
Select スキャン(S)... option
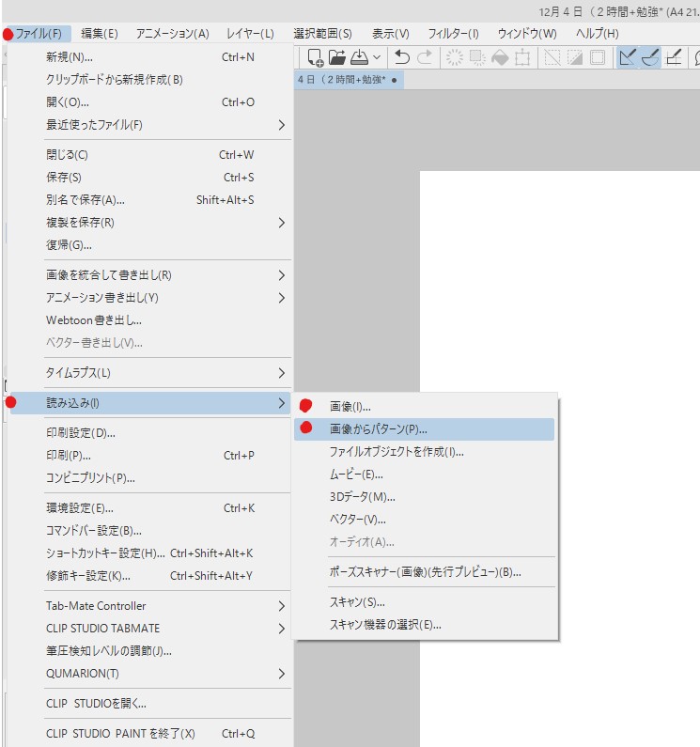point(424,602)
